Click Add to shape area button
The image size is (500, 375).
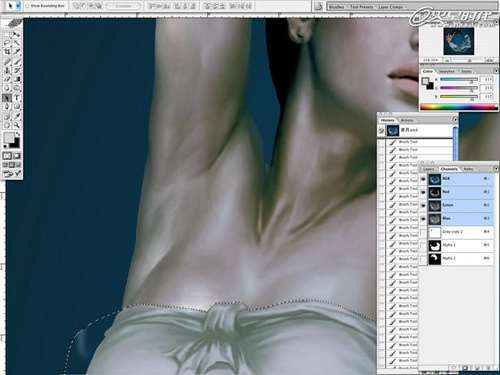[x=76, y=6]
